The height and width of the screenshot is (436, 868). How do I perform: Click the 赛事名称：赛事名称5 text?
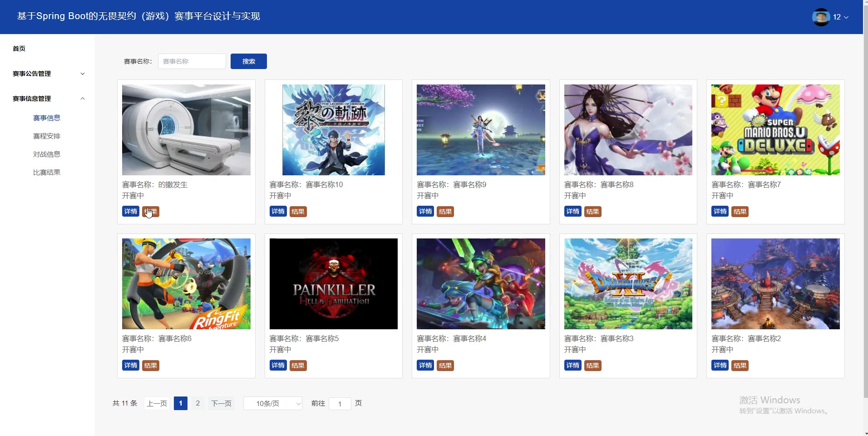304,339
